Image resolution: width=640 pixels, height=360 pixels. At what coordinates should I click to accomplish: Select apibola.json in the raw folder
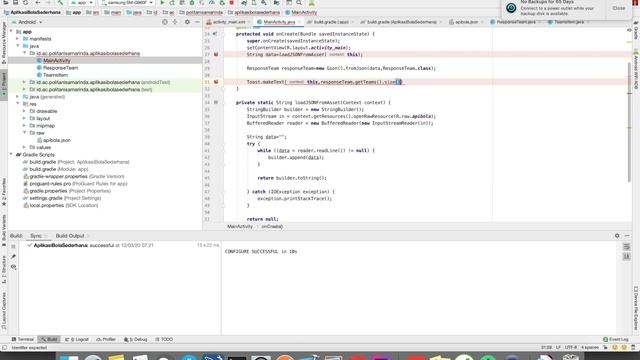click(57, 140)
